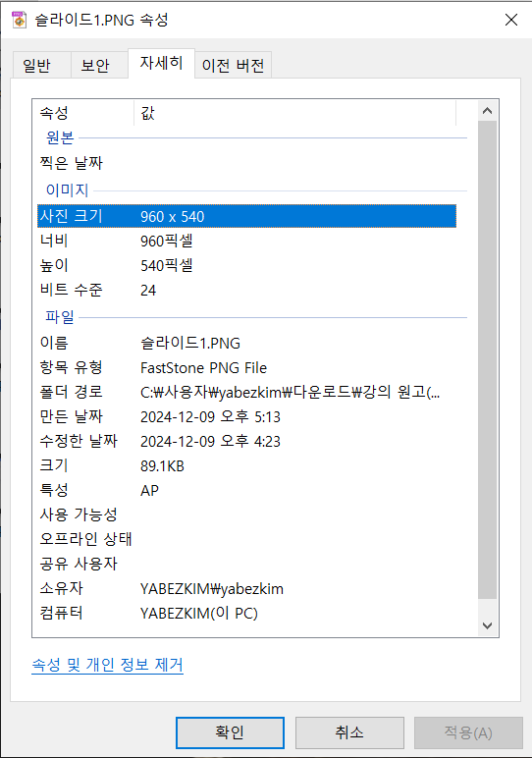Click the 값 column header
Viewport: 532px width, 758px height.
coord(294,113)
